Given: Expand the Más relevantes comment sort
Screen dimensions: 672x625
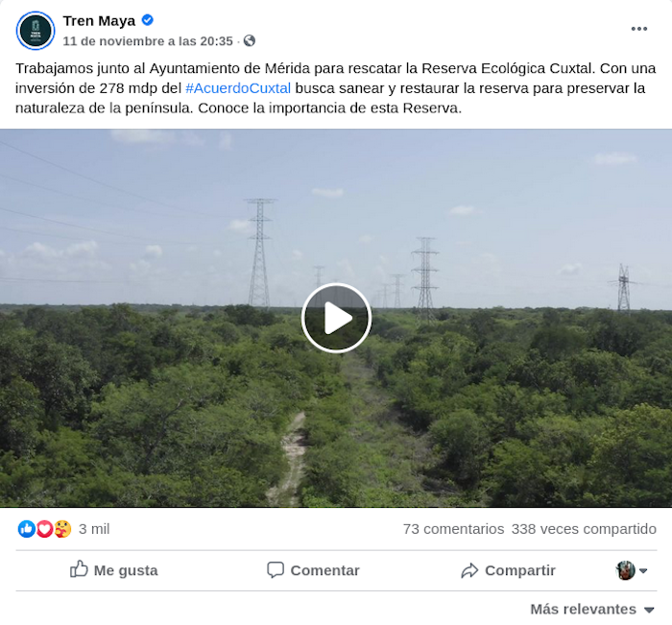Looking at the screenshot, I should (592, 609).
